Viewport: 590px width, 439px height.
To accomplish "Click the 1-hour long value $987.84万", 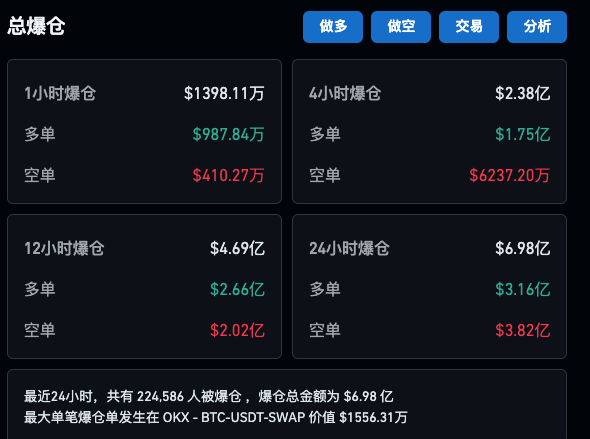I will pyautogui.click(x=228, y=134).
